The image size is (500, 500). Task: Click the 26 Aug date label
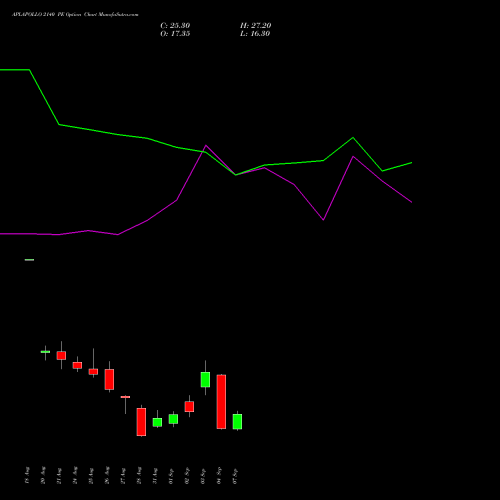107,475
